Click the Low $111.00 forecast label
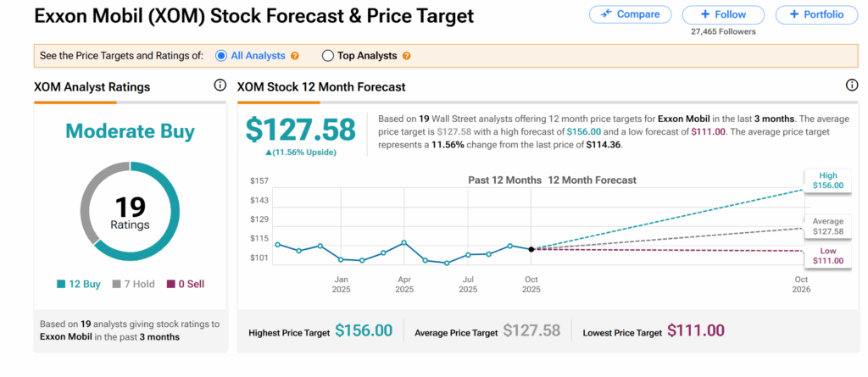This screenshot has width=868, height=377. tap(826, 256)
